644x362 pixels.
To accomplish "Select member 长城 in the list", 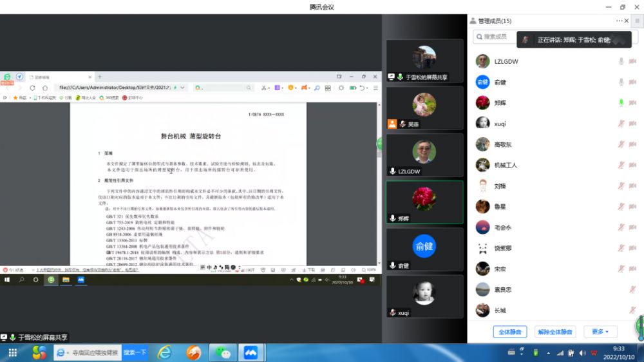I will 556,310.
